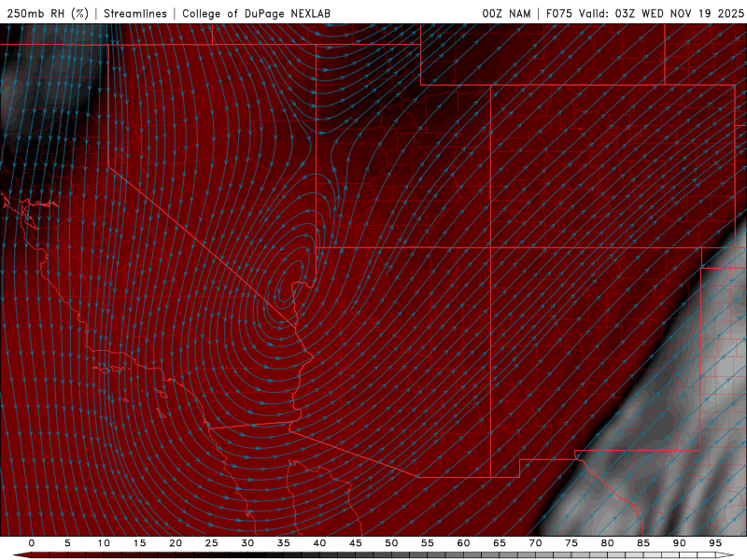Click the colorbar label "35"
The width and height of the screenshot is (747, 560).
tap(284, 543)
